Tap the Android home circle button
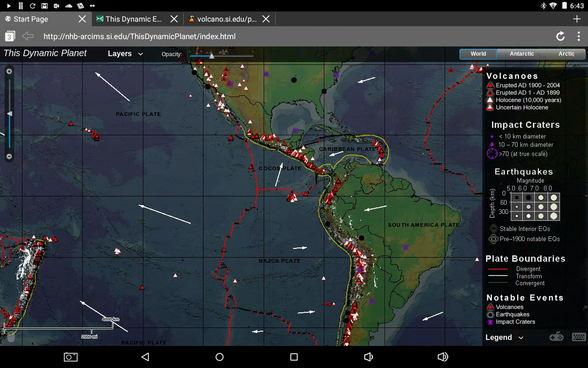 pos(220,357)
